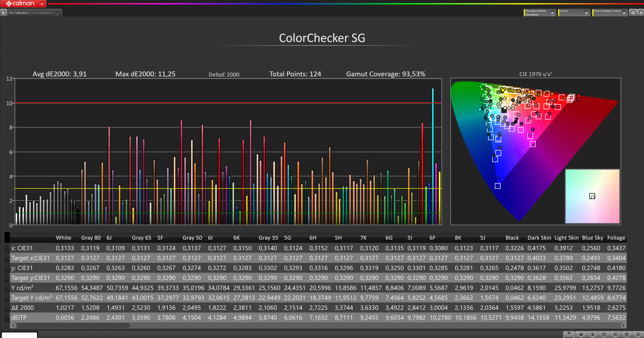Screen dimensions: 644x338
Task: Expand the Direct Display Control dropdown
Action: (x=624, y=13)
